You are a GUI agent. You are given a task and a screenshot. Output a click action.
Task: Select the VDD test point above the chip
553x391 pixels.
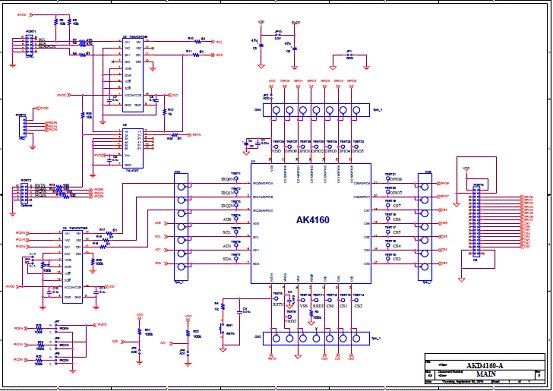pos(276,147)
